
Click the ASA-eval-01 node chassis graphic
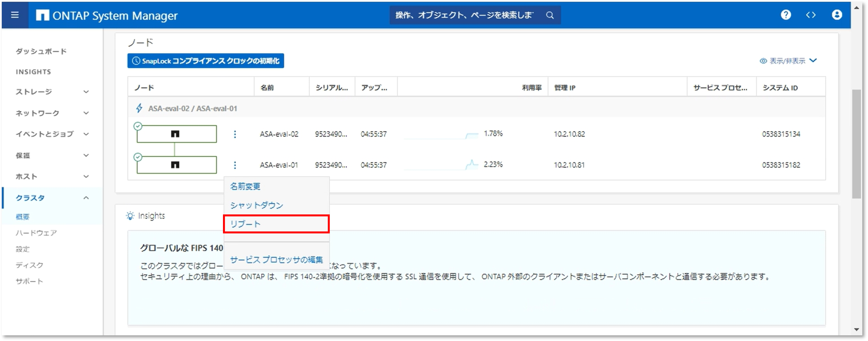tap(177, 165)
